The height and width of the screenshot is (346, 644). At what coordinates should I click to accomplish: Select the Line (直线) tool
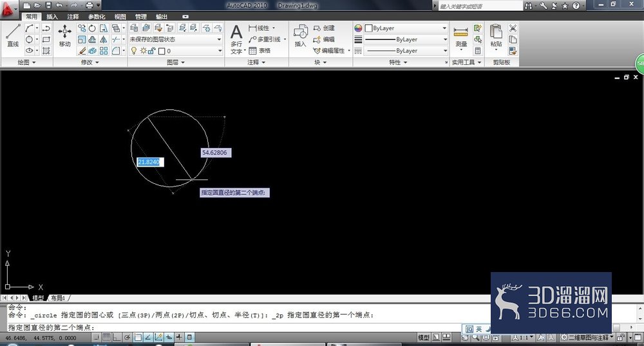coord(13,35)
